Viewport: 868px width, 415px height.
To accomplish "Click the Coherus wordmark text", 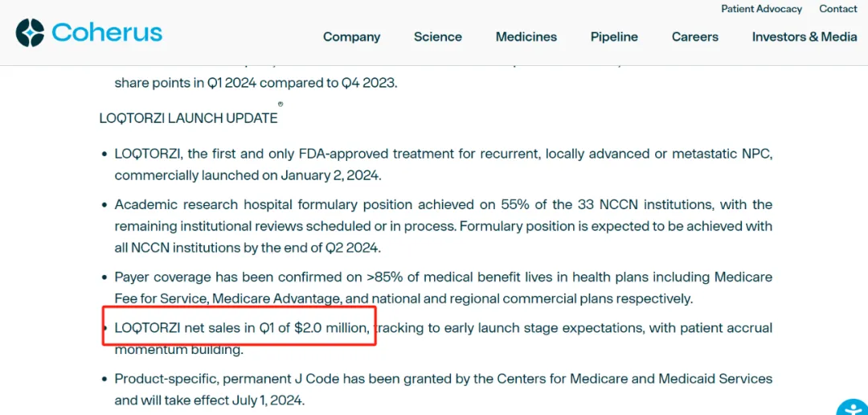I will tap(107, 33).
